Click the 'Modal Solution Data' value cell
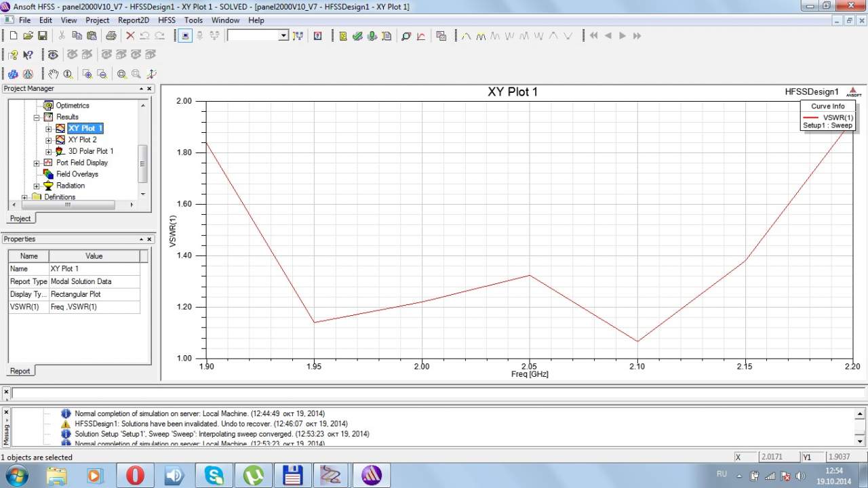The width and height of the screenshot is (868, 488). tap(94, 281)
